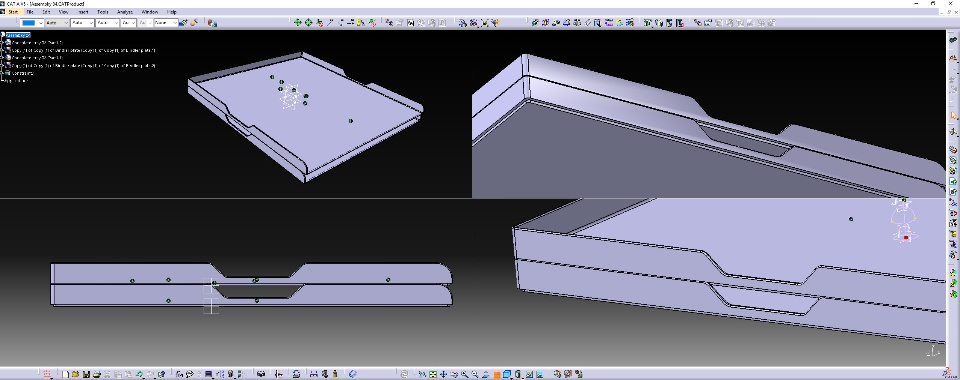This screenshot has height=380, width=960.
Task: Click the Normal View icon
Action: coord(486,374)
